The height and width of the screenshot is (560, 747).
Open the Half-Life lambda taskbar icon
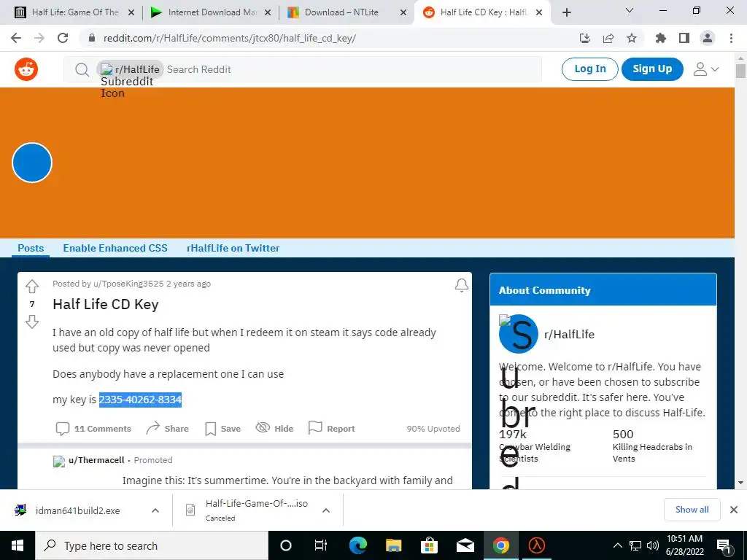click(536, 545)
